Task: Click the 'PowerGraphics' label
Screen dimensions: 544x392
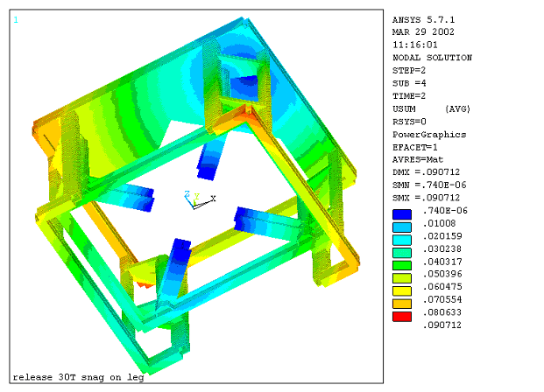Action: click(429, 135)
